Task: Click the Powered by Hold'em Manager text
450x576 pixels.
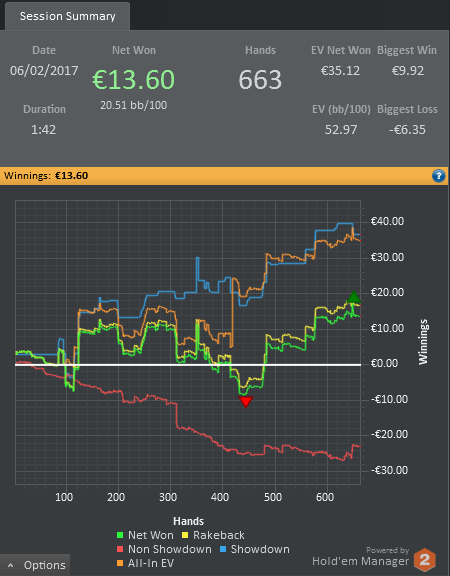Action: point(361,557)
